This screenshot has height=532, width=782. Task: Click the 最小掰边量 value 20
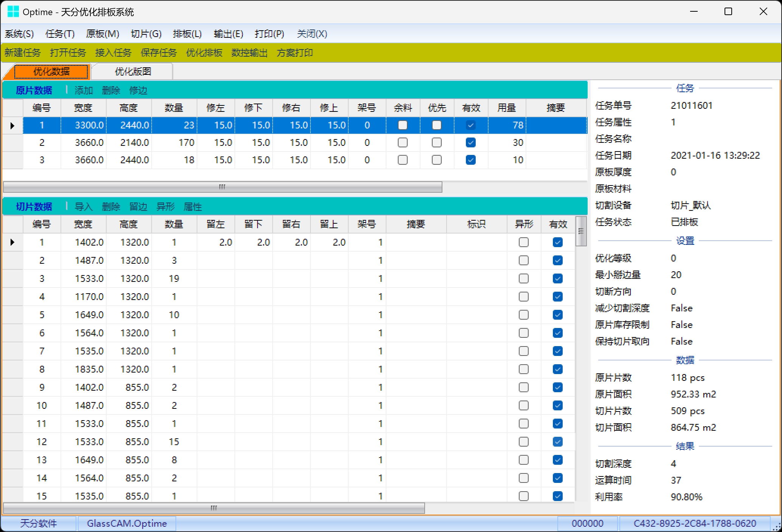click(676, 275)
